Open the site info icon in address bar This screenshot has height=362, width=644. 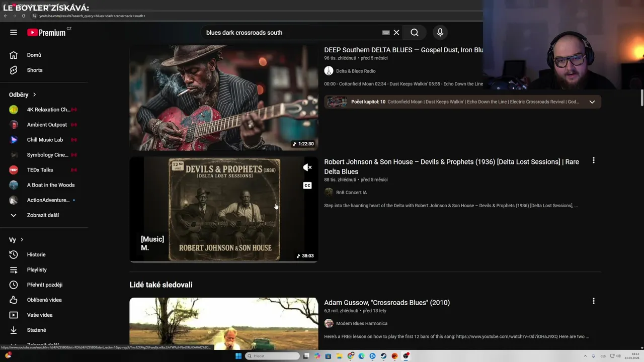pyautogui.click(x=34, y=16)
